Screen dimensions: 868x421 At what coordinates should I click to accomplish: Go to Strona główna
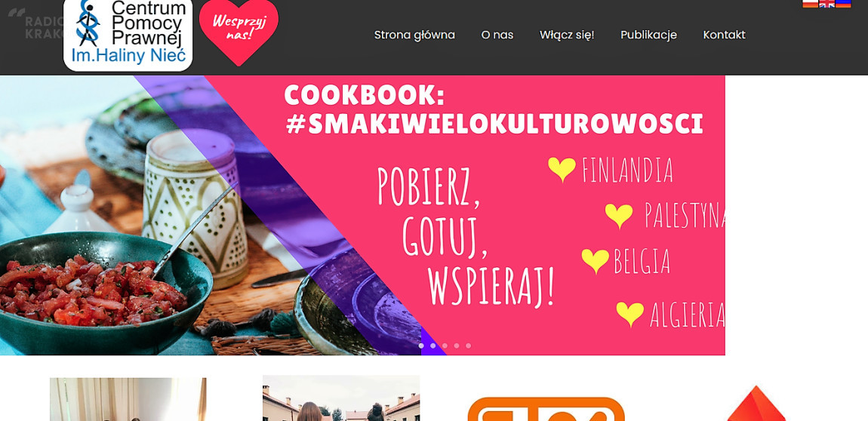(414, 35)
